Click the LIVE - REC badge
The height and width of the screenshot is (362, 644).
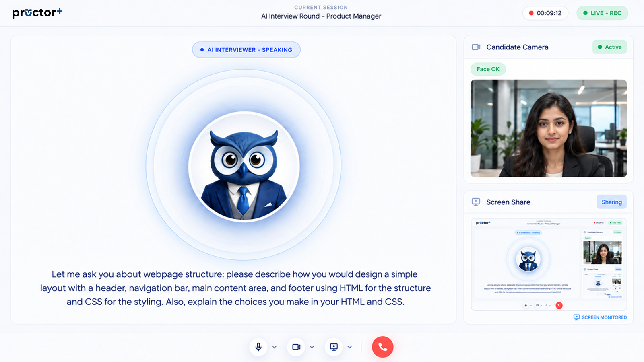(x=602, y=13)
